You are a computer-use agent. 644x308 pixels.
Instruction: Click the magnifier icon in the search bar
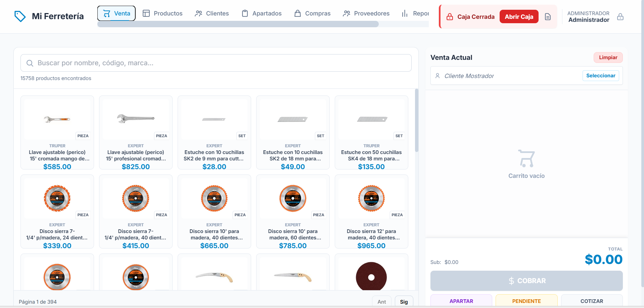30,63
